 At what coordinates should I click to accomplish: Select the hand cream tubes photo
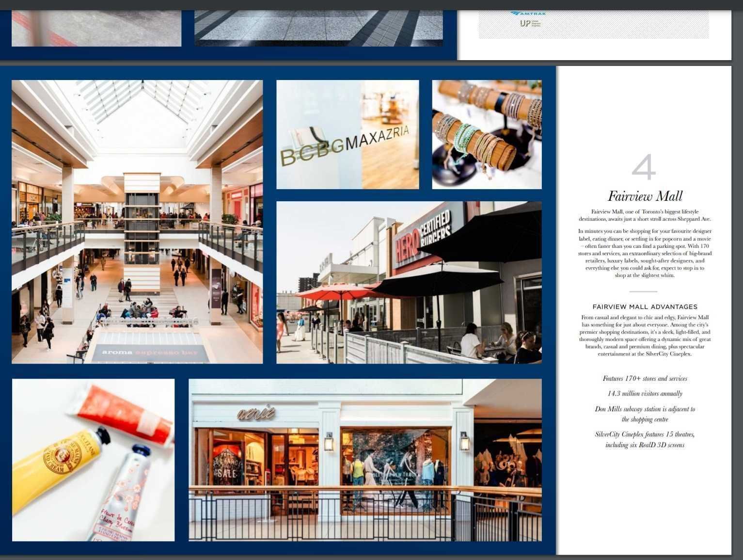click(93, 460)
